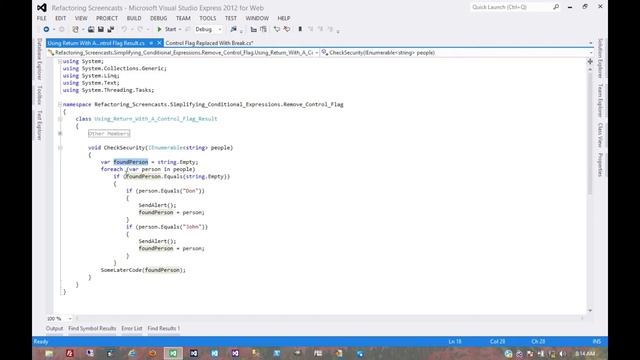
Task: Click the Save file icon
Action: pos(100,29)
